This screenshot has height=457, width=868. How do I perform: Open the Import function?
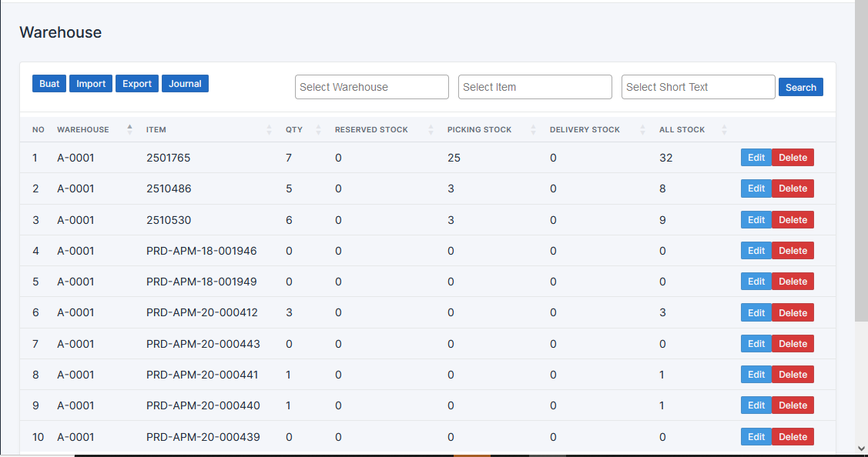click(91, 84)
